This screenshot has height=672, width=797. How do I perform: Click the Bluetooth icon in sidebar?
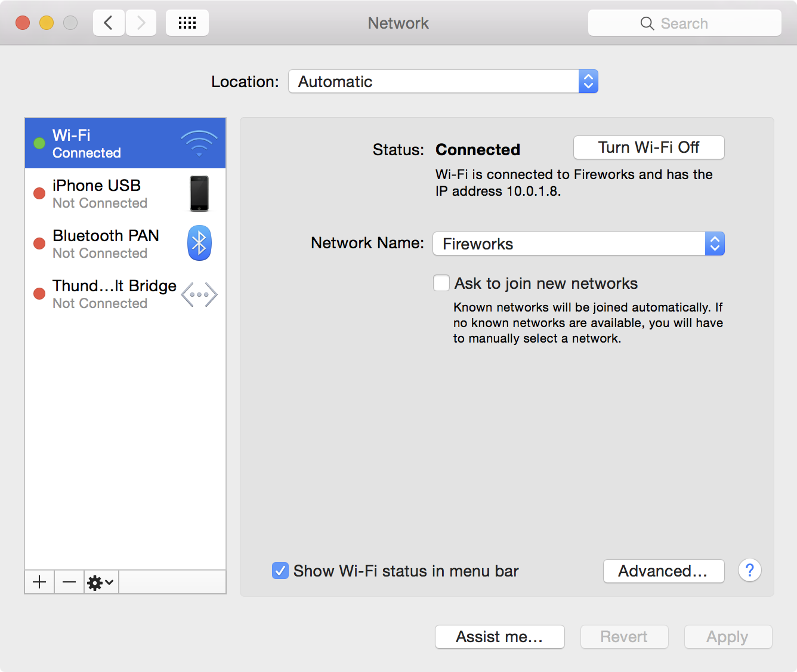click(x=199, y=243)
